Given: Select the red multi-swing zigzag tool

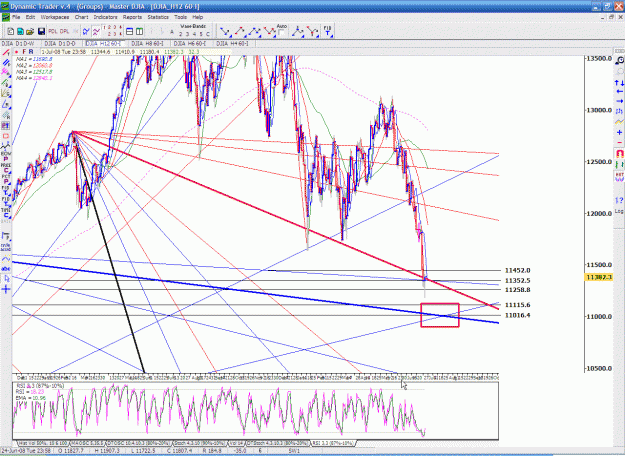Looking at the screenshot, I should [x=269, y=31].
